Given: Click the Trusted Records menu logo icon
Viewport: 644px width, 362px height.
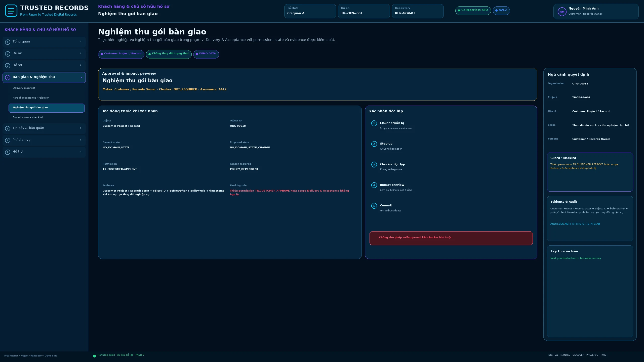Looking at the screenshot, I should (11, 11).
